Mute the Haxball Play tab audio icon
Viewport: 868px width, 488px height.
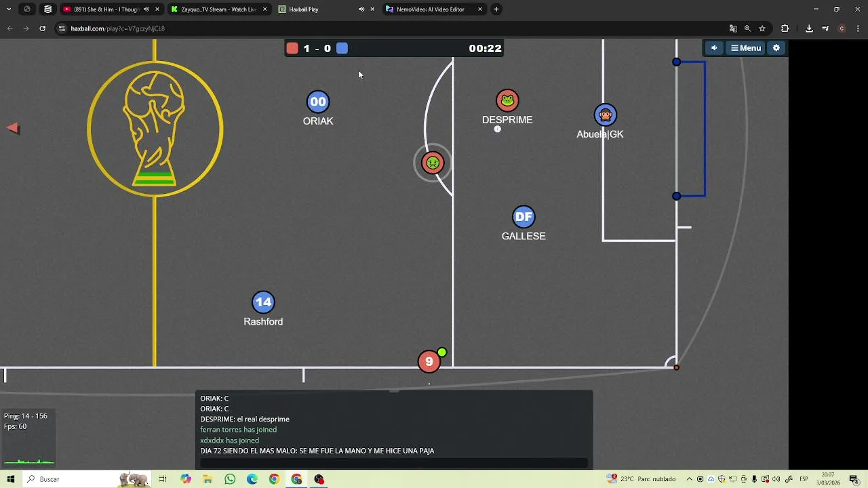pos(361,9)
